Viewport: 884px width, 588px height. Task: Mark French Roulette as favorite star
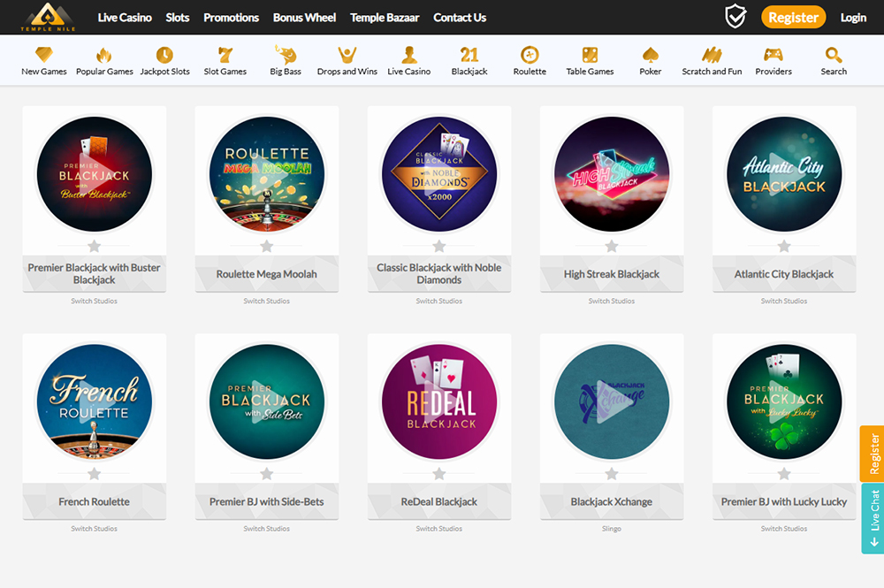95,474
